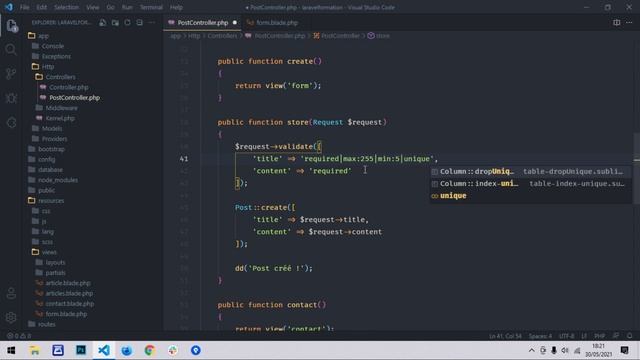Open form.blade.php in the Explorer tree
This screenshot has height=360, width=640.
tap(66, 314)
